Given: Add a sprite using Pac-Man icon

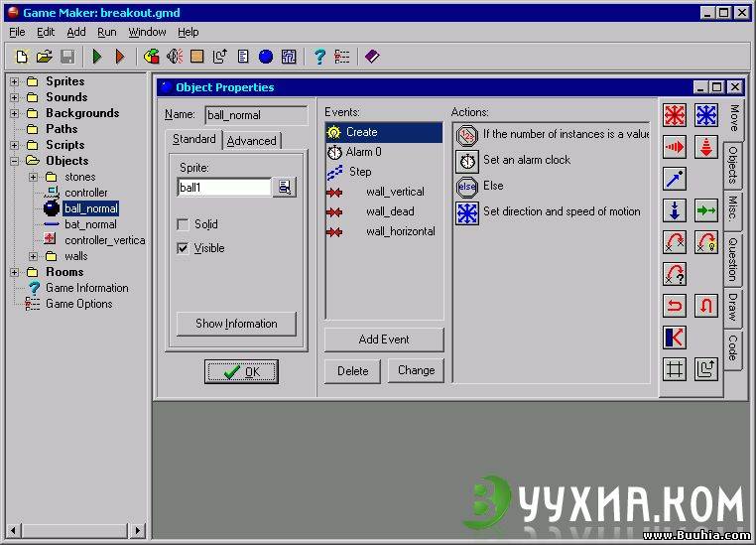Looking at the screenshot, I should [152, 57].
